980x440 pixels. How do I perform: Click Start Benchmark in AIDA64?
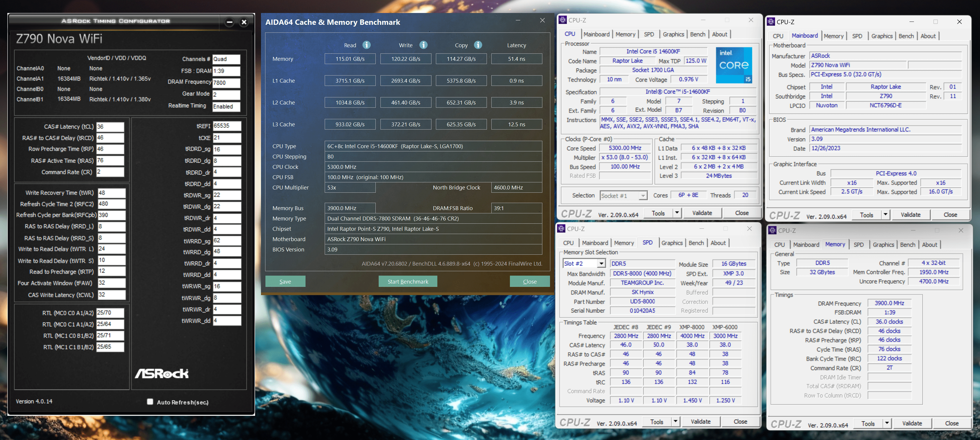[x=408, y=282]
